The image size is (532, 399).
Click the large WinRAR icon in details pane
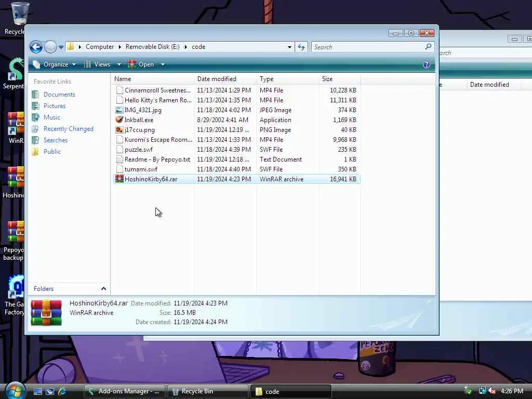[46, 312]
